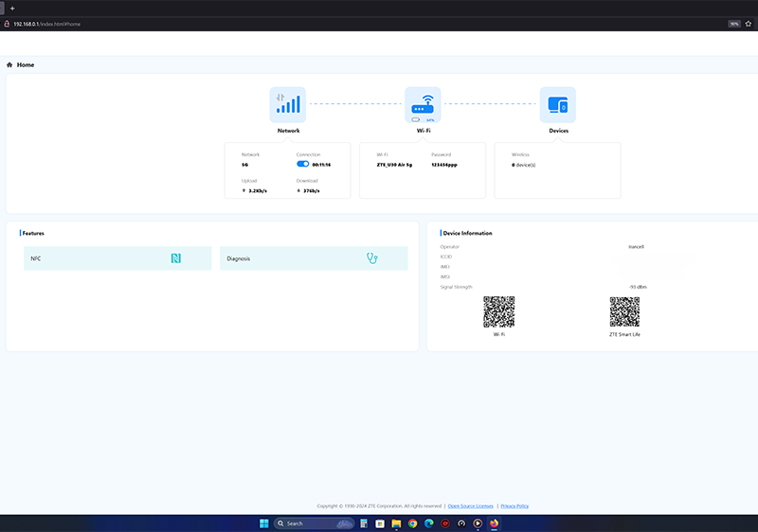Open the Diagnosis feature tile
758x532 pixels.
314,258
